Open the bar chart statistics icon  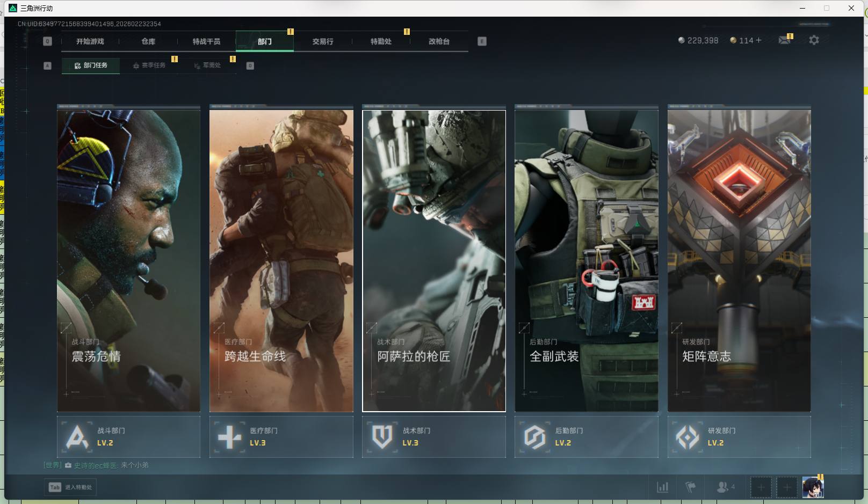[x=663, y=487]
